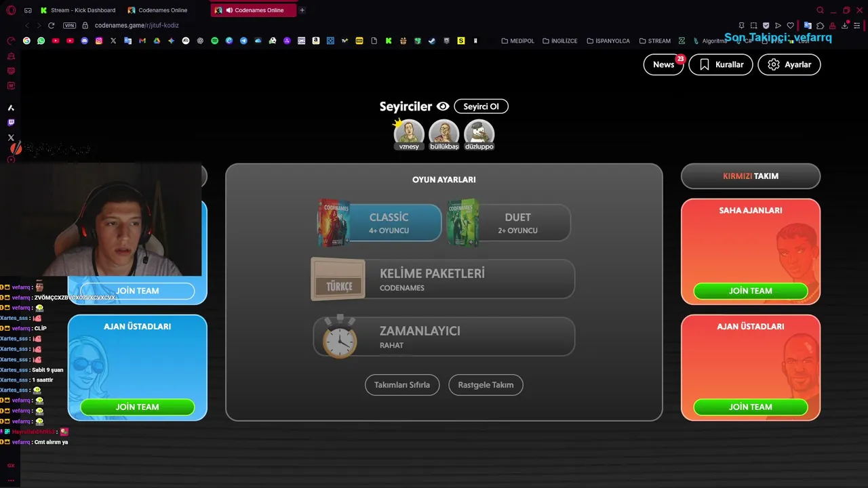Open the İNGİLİZCE bookmarks folder

pos(559,41)
